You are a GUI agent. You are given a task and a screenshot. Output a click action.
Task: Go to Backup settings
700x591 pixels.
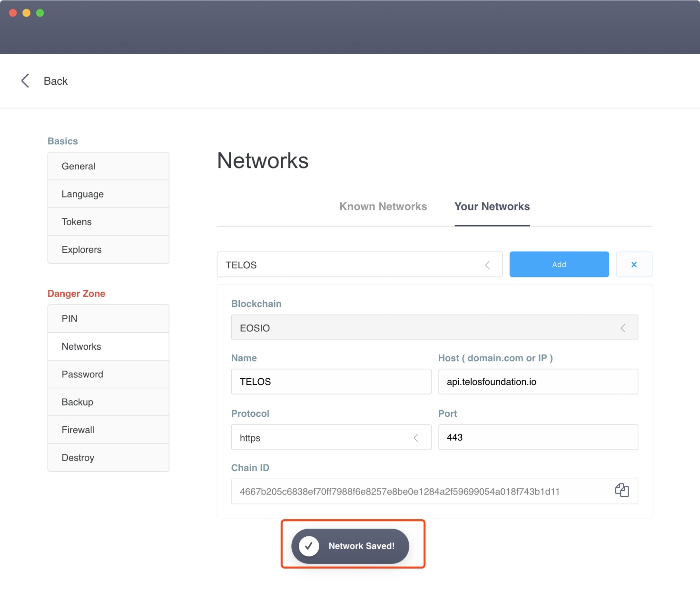coord(108,402)
